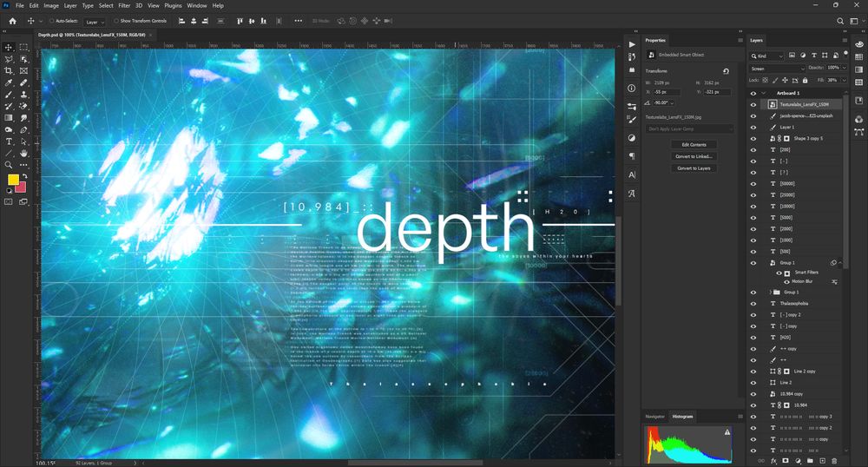Viewport: 868px width, 467px height.
Task: Click the X position input field
Action: (667, 92)
